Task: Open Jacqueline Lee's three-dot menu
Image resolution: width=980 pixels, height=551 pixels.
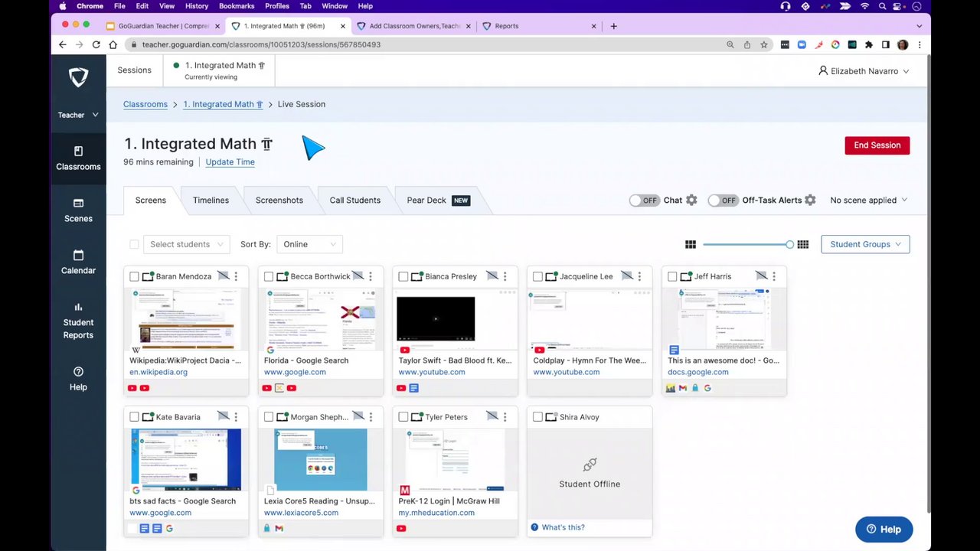Action: click(639, 276)
